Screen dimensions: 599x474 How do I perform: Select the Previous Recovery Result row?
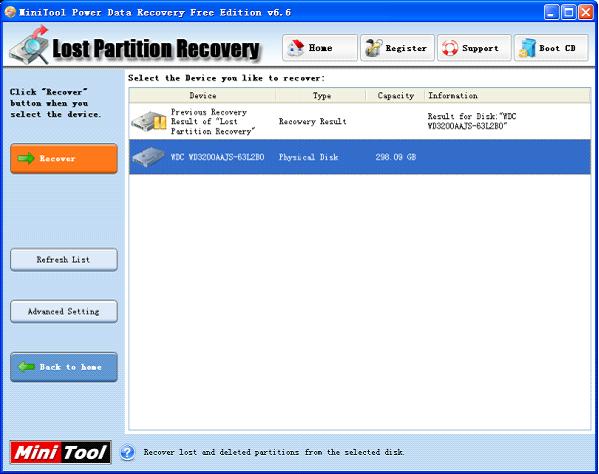(360, 122)
